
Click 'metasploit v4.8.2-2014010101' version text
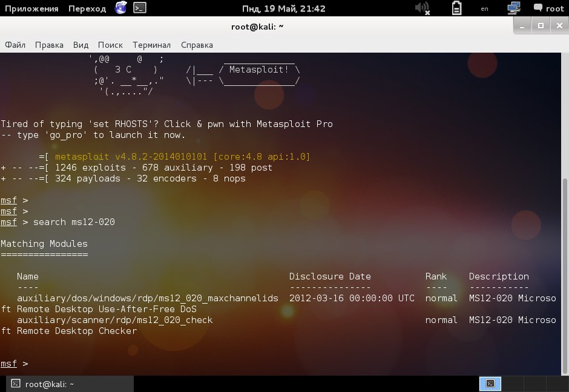point(131,157)
